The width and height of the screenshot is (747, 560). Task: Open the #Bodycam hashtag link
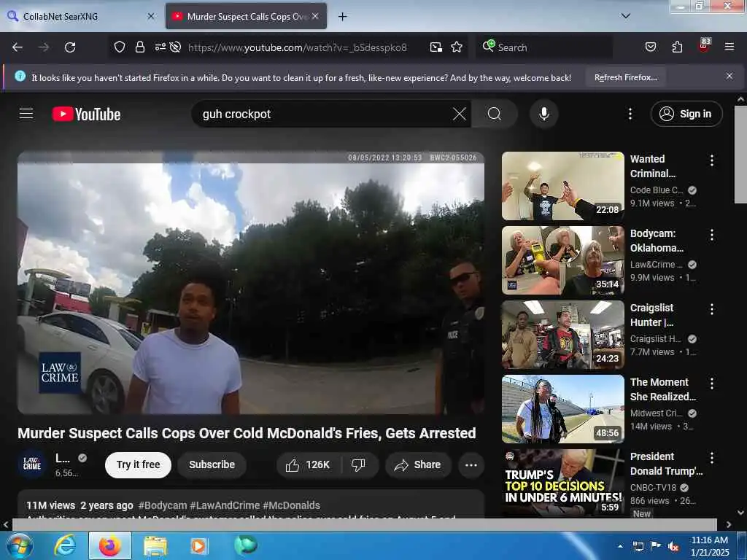[x=163, y=505]
